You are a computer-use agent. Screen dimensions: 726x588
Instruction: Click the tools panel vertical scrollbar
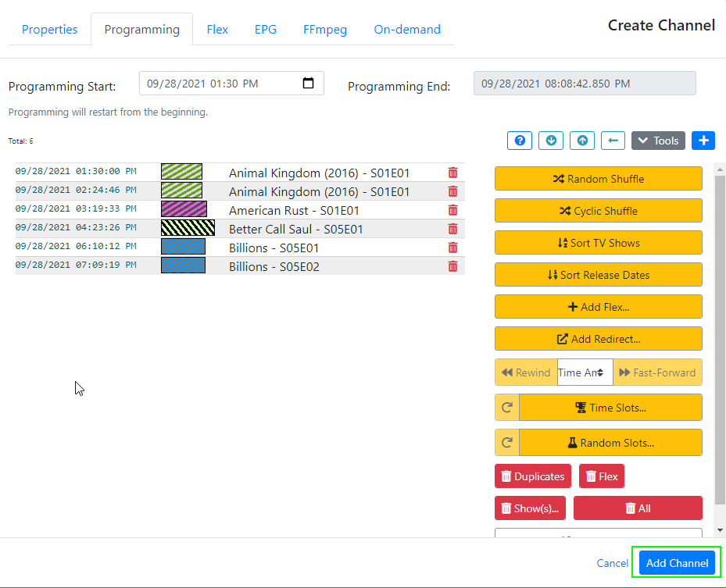pos(720,339)
